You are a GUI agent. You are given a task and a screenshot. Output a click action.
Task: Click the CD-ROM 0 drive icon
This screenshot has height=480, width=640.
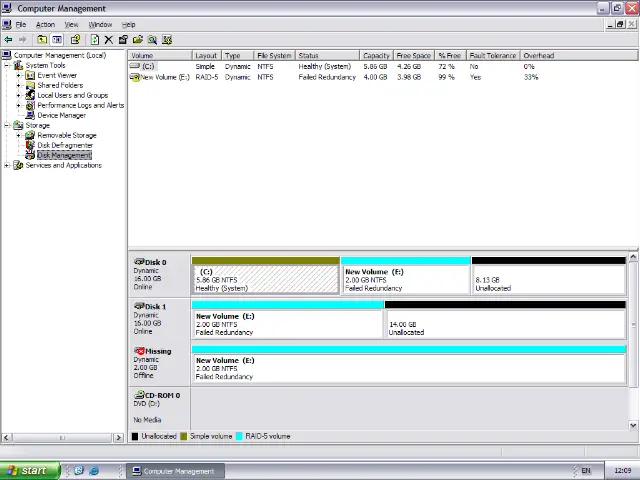139,395
